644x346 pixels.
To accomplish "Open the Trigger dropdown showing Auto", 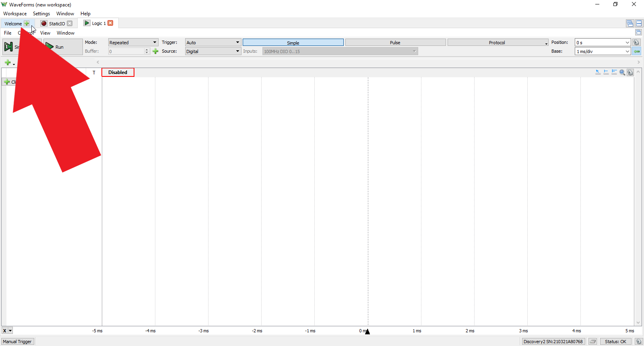I will tap(213, 43).
